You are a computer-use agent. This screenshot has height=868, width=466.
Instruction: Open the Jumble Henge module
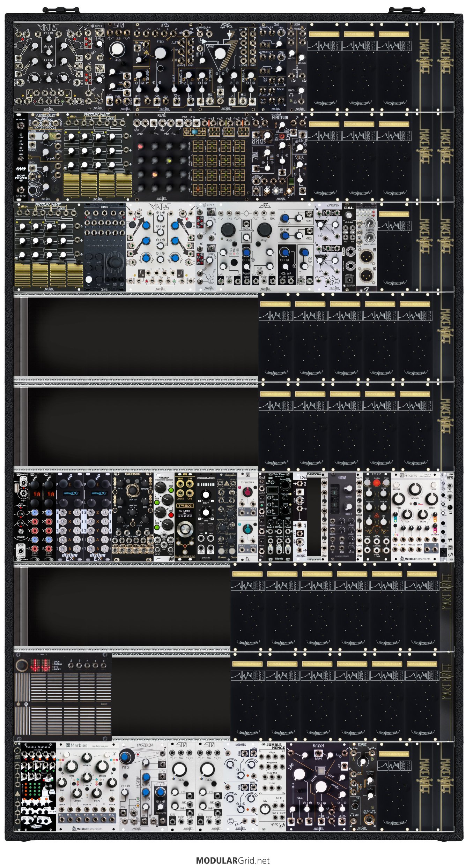click(272, 787)
